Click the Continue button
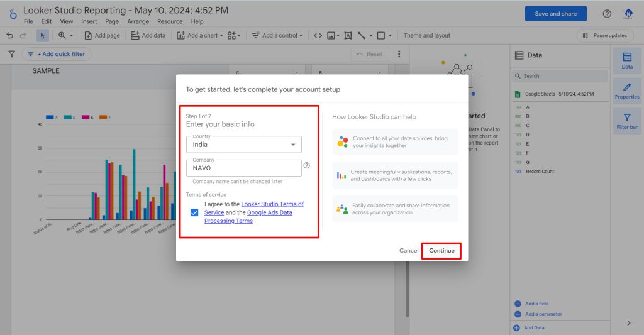 pos(441,251)
